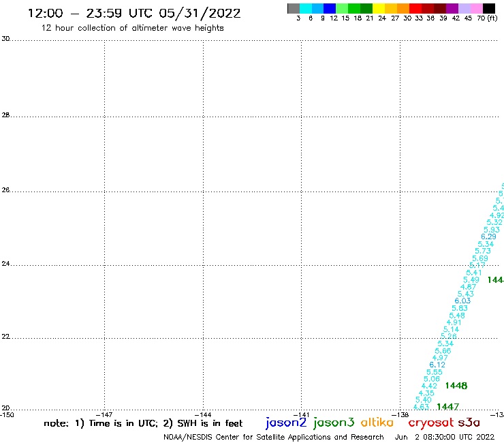
Task: Click the wave height reading 5.32
Action: (x=494, y=222)
